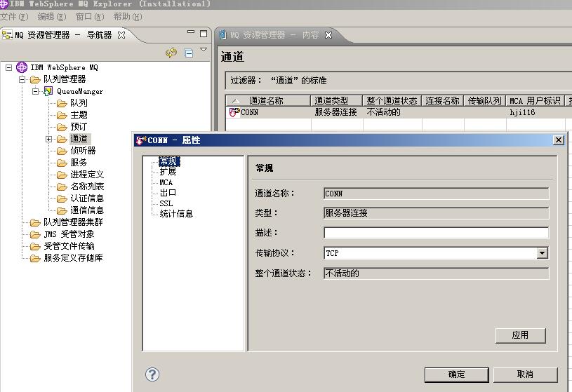
Task: Click the 传输队列 column header
Action: click(484, 101)
